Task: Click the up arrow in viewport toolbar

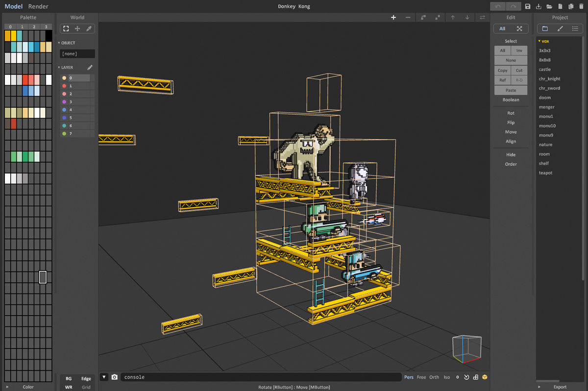Action: coord(453,18)
